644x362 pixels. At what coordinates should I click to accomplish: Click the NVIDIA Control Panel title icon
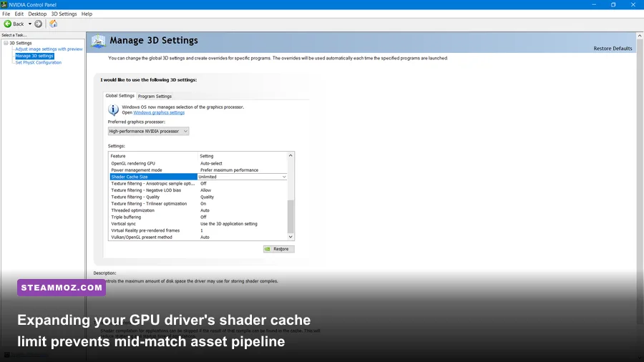pyautogui.click(x=4, y=4)
